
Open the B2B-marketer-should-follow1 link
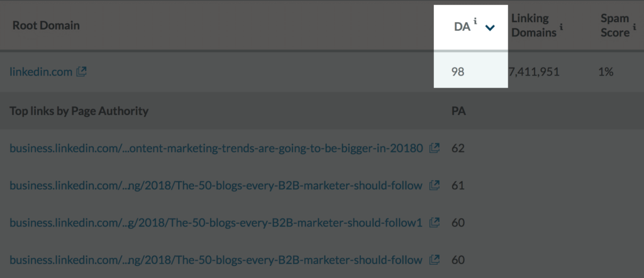(216, 222)
